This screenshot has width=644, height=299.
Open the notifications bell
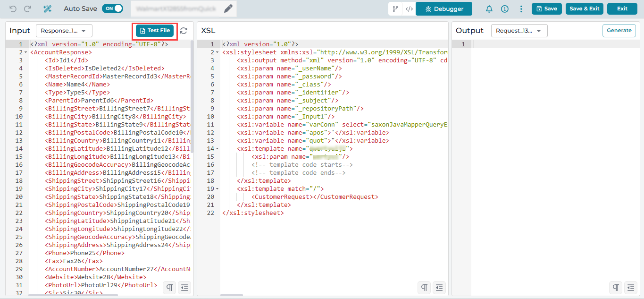[489, 9]
